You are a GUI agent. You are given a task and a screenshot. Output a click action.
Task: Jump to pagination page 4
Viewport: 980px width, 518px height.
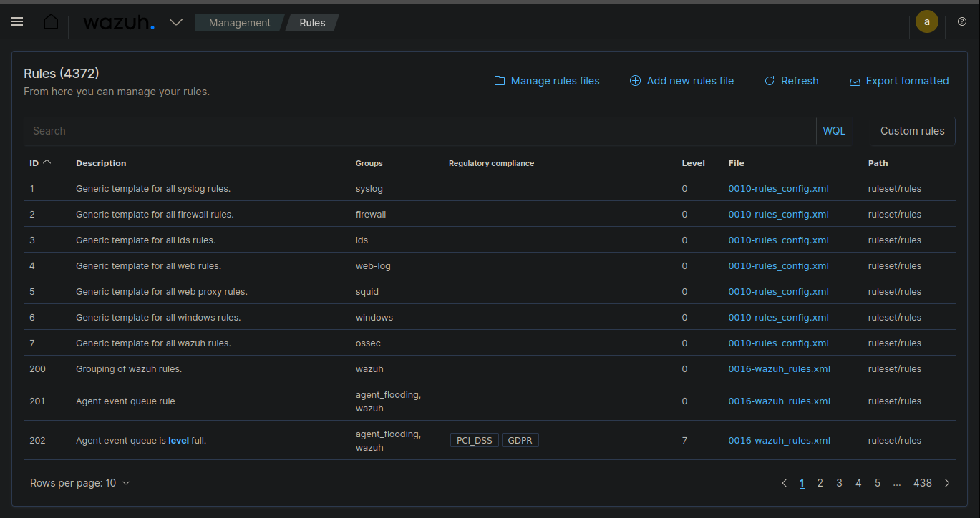(x=858, y=483)
